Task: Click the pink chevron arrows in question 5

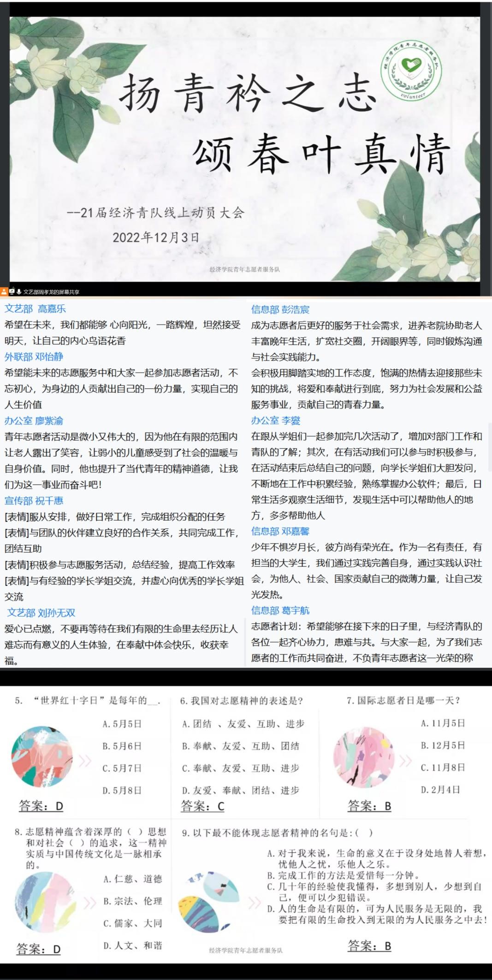Action: (x=85, y=760)
